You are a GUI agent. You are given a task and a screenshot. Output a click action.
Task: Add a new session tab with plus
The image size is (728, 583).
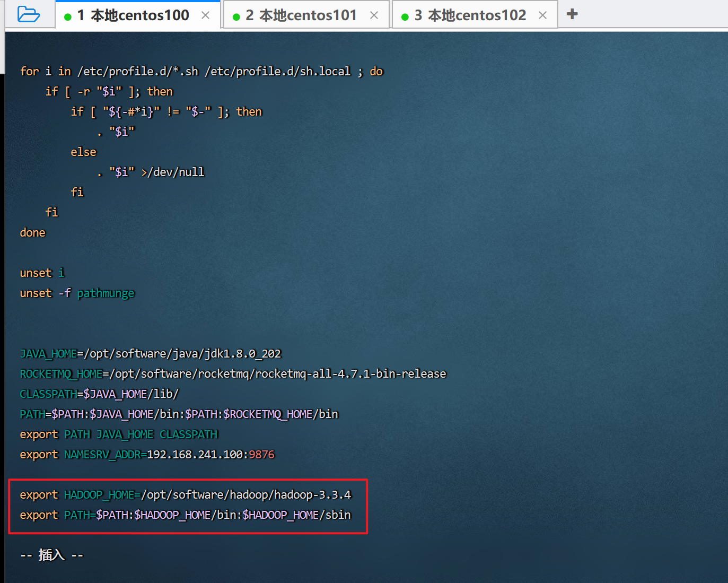point(572,14)
